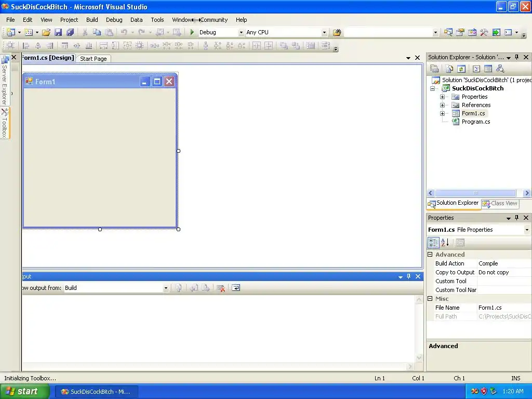Click the Add New Item toolbar icon
532x399 pixels.
pos(29,32)
